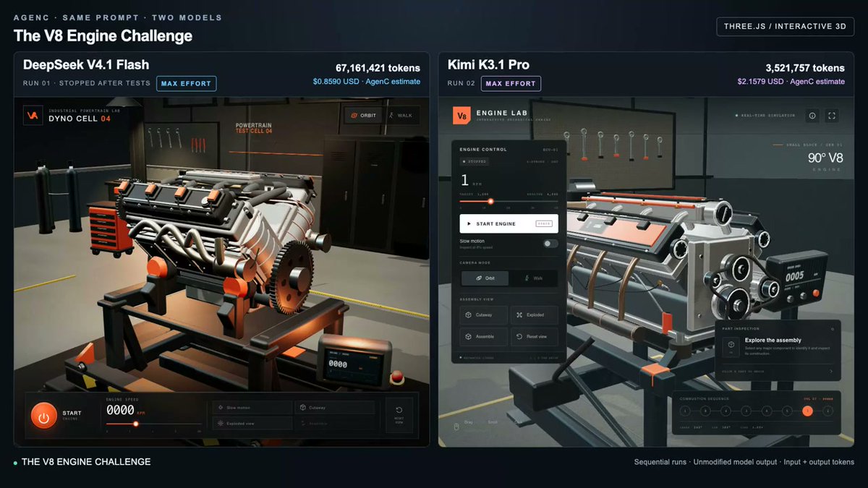Expand the Part Inspection chevron arrow

pyautogui.click(x=830, y=372)
